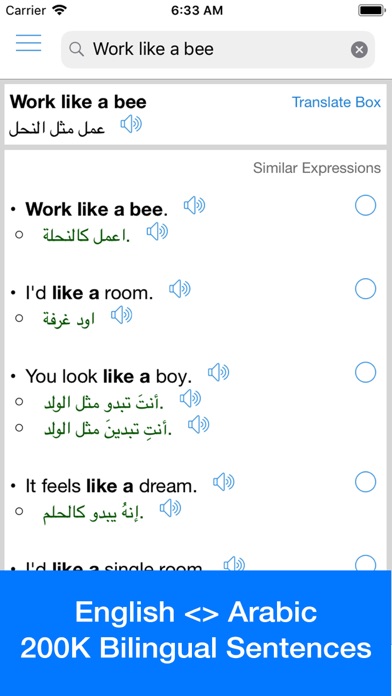Tap the search box containing 'Work like a bee'
Viewport: 392px width, 696px height.
(218, 49)
